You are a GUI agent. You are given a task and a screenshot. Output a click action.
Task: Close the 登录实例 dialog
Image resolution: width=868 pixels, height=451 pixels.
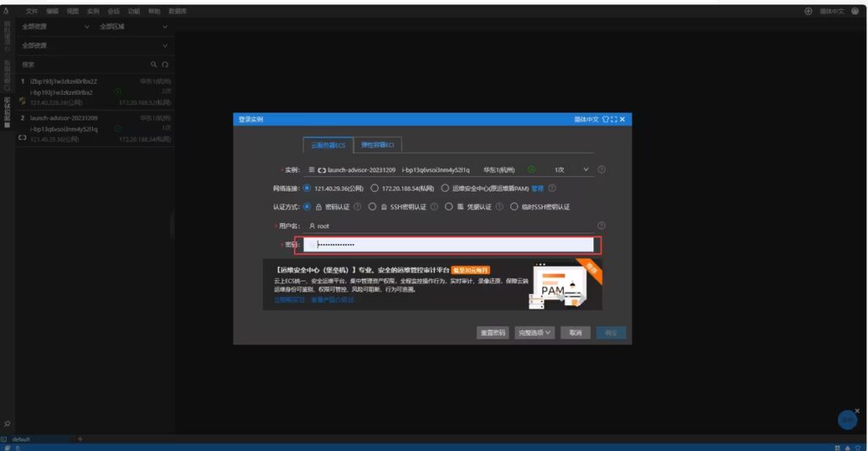[622, 120]
